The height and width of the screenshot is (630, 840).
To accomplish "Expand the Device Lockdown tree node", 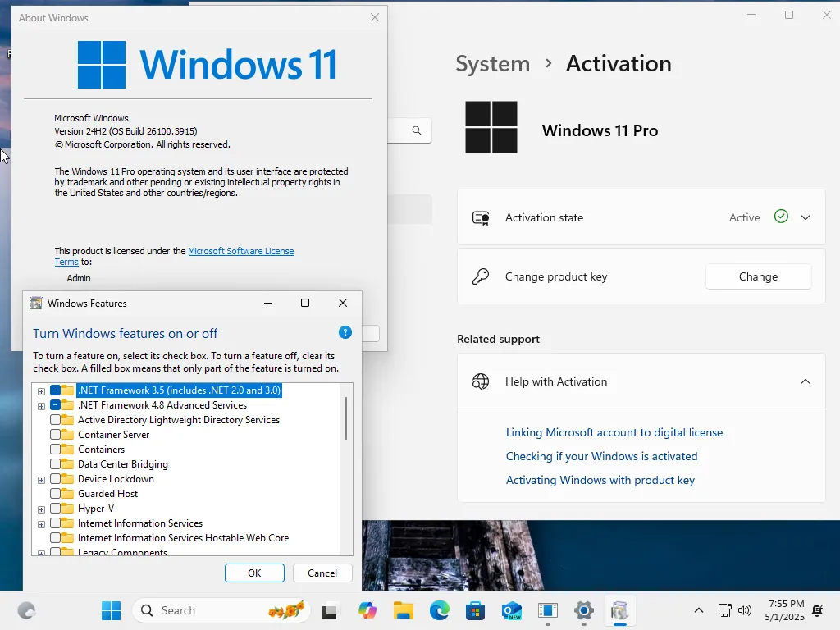I will pyautogui.click(x=41, y=480).
